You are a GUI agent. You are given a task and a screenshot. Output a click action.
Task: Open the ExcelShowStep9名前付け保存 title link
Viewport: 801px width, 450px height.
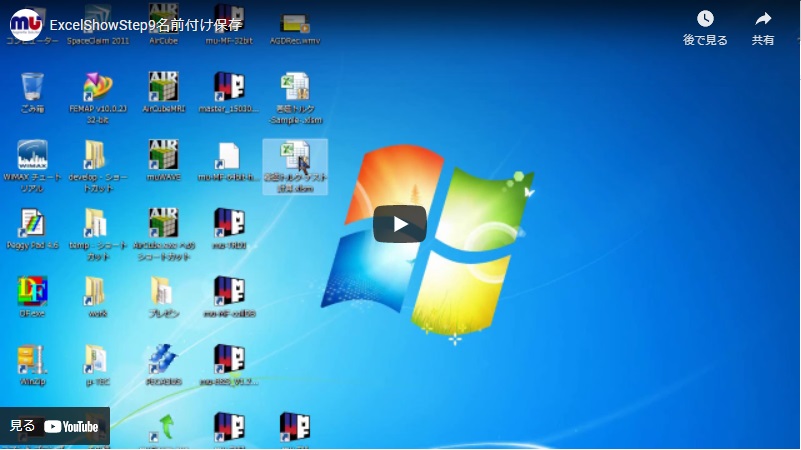pos(146,25)
